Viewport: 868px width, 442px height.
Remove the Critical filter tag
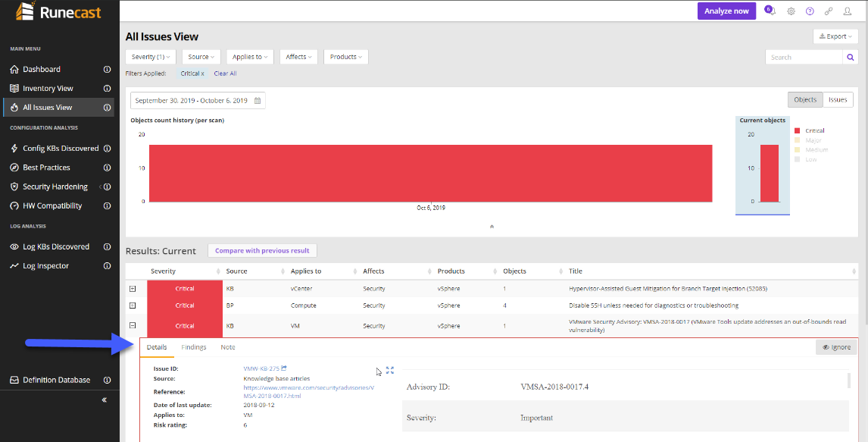pos(192,73)
